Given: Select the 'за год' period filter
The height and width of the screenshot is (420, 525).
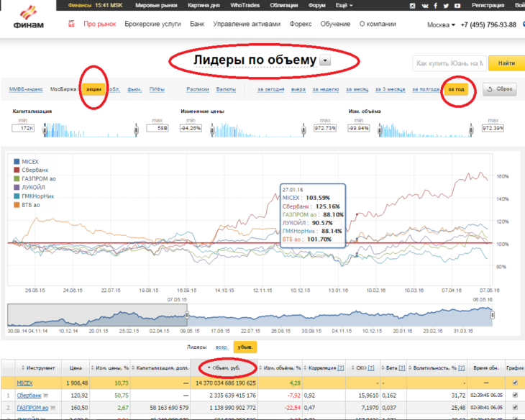Looking at the screenshot, I should coord(456,89).
